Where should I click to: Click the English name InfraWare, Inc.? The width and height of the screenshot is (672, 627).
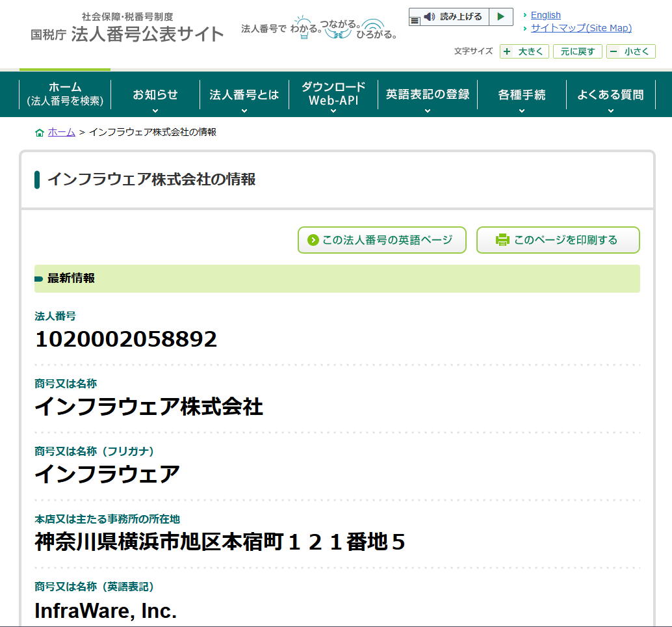tap(105, 611)
